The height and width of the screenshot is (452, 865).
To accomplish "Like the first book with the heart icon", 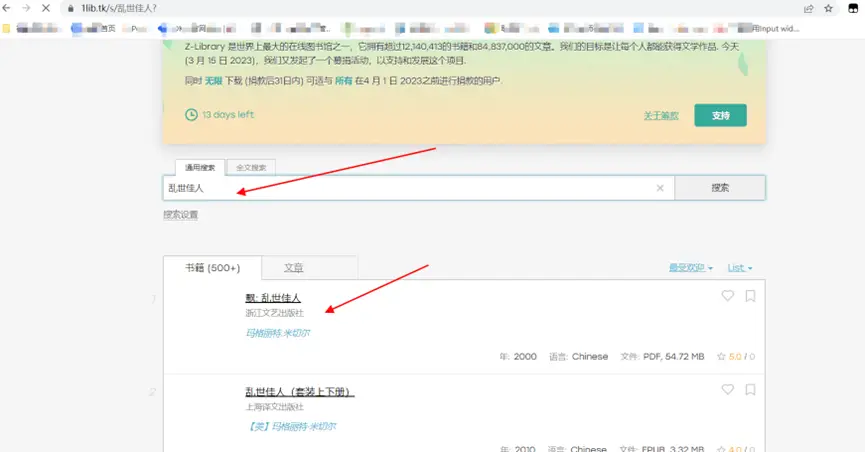I will (728, 296).
